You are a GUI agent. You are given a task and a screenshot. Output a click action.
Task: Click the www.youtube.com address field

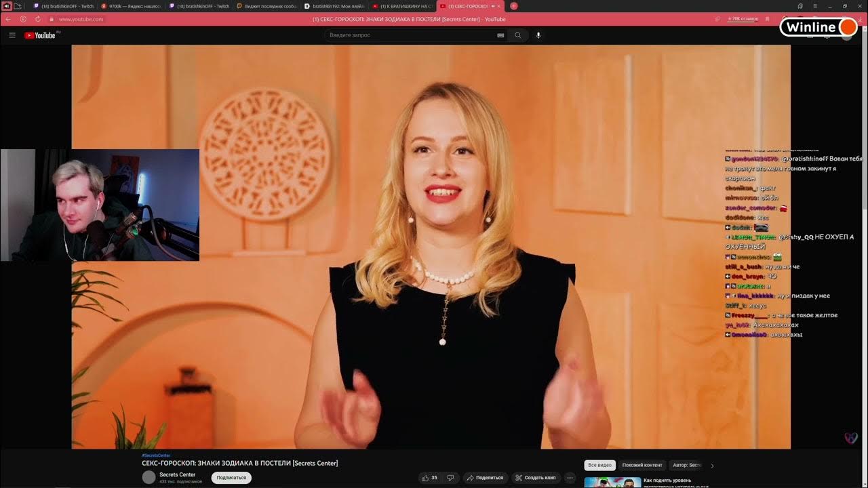click(x=81, y=19)
